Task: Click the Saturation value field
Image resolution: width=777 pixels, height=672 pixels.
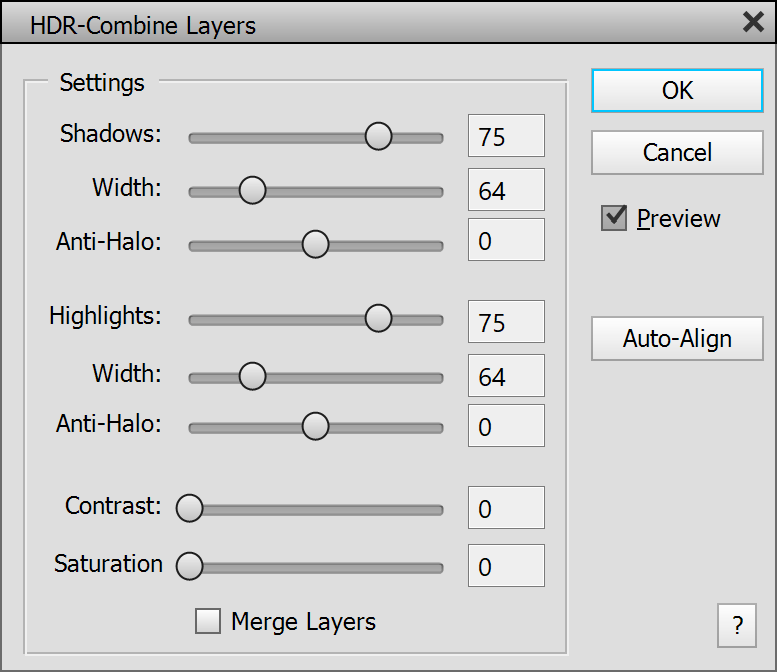Action: (x=506, y=566)
